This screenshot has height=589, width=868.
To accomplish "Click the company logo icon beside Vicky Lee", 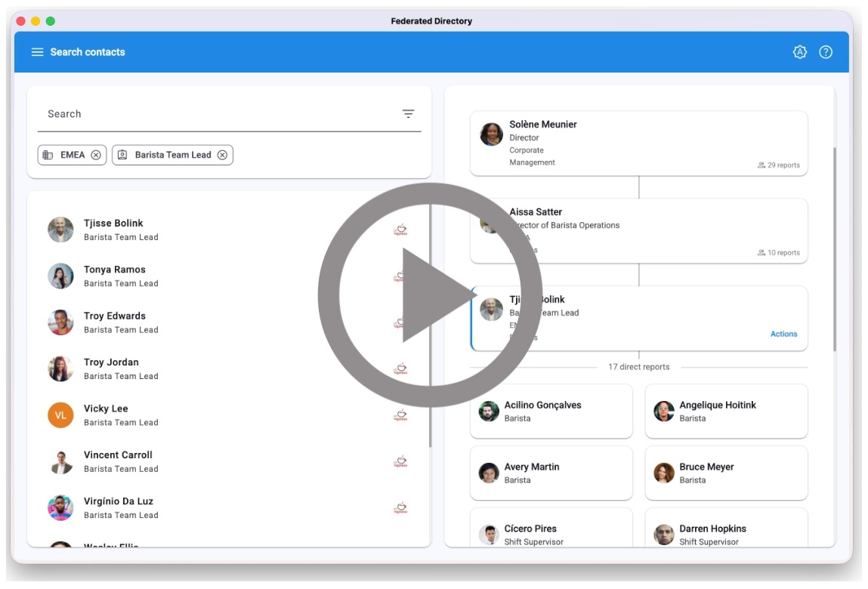I will (400, 415).
